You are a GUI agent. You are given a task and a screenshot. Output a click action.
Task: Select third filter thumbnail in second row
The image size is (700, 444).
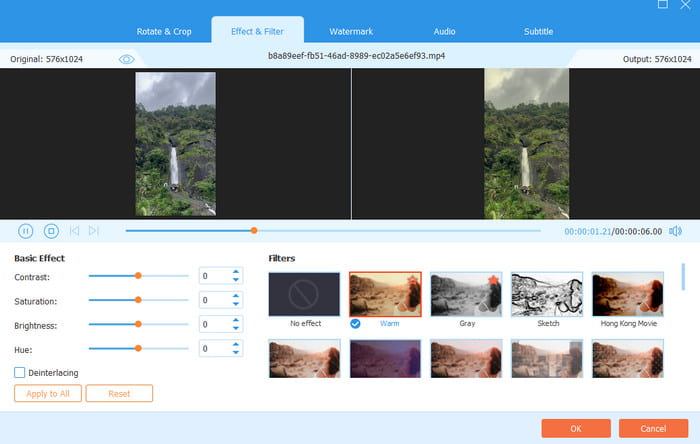click(466, 359)
